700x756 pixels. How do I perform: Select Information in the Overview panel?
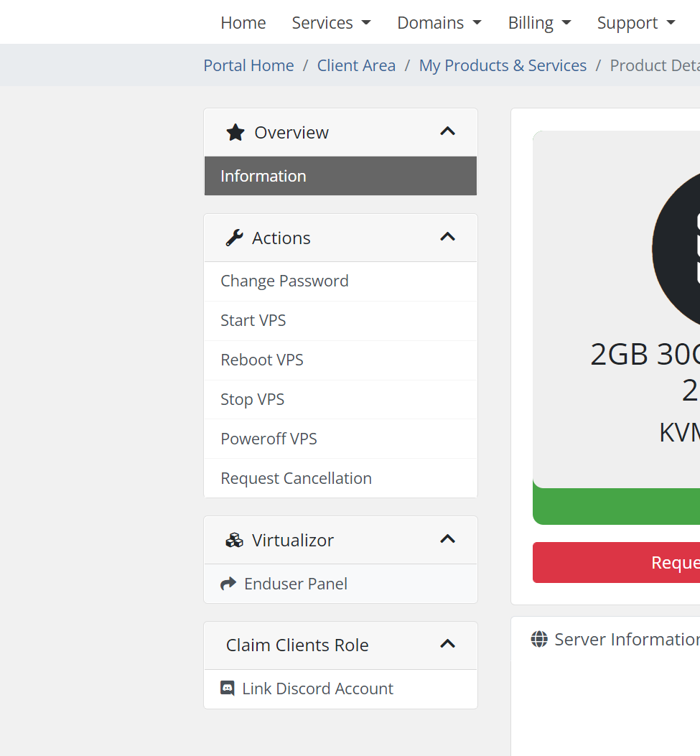click(340, 176)
